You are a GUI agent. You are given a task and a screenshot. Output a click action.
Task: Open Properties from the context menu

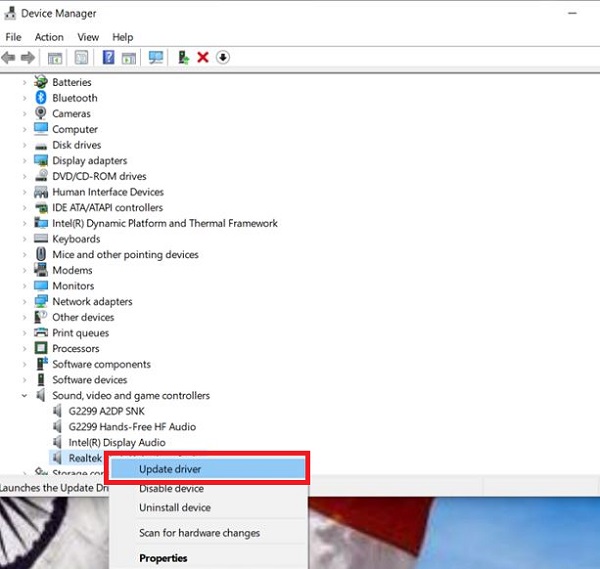click(x=163, y=558)
